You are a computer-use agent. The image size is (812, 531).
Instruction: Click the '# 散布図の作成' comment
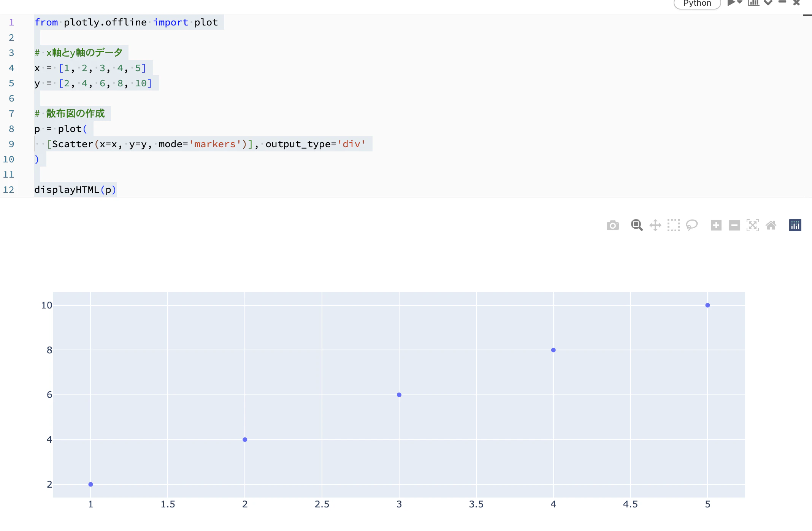pyautogui.click(x=70, y=113)
